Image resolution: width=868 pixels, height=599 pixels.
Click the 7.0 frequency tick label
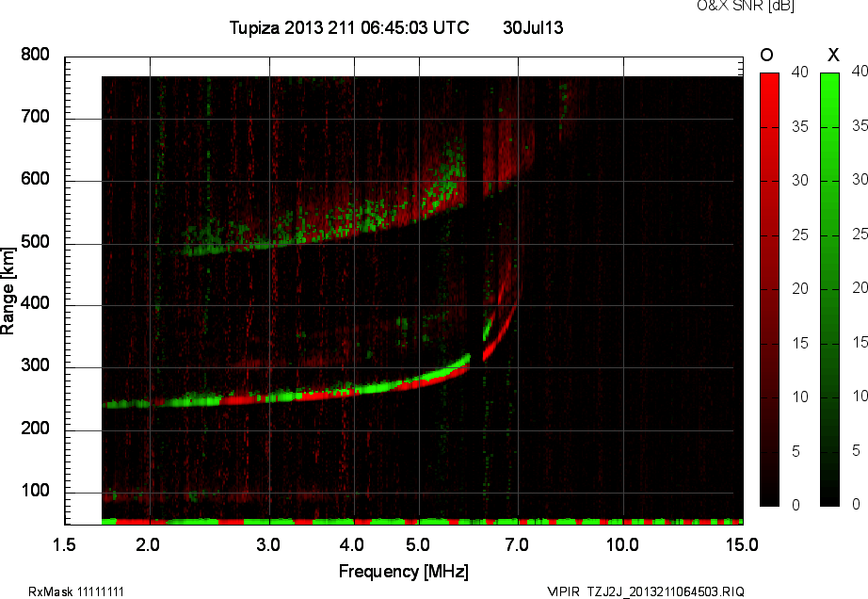(517, 544)
